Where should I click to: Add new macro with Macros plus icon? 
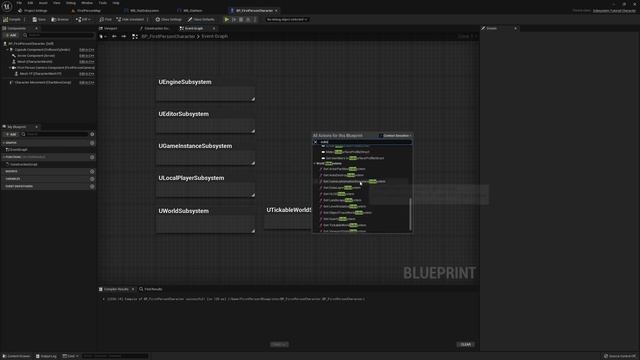(x=92, y=171)
